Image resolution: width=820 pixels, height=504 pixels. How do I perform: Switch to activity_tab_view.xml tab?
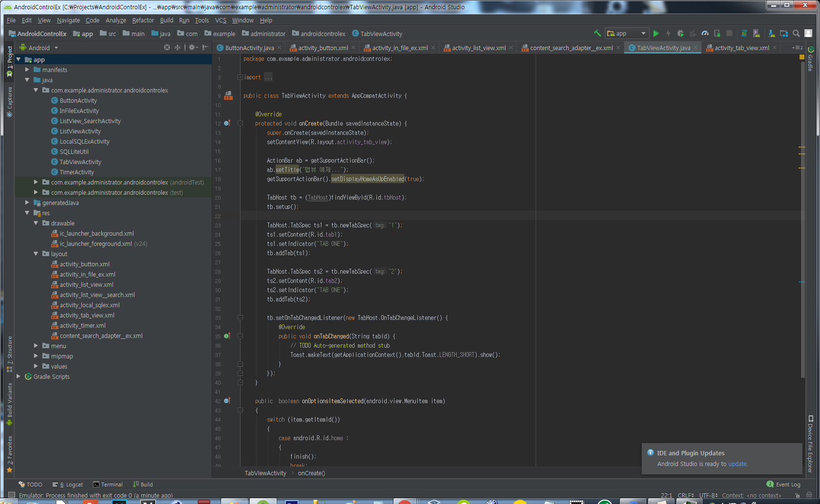coord(742,48)
